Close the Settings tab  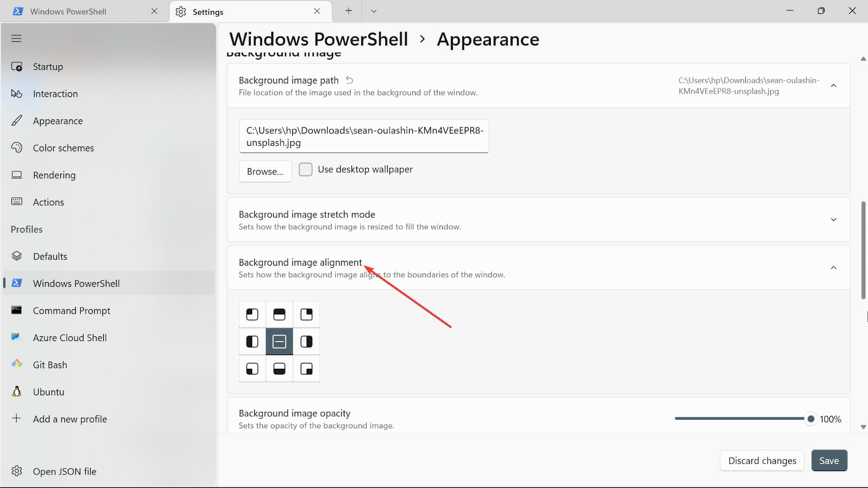317,11
